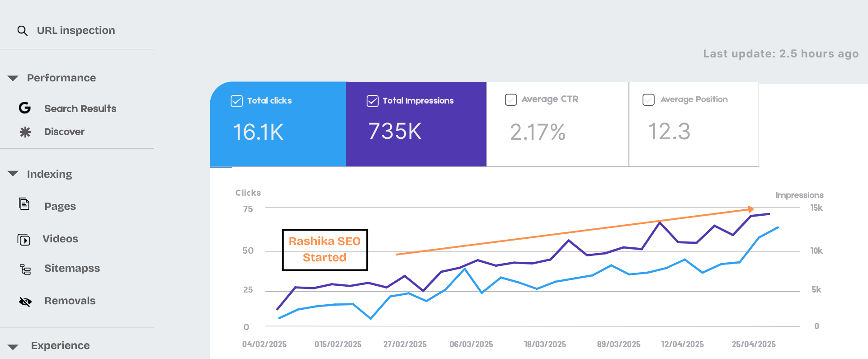This screenshot has width=868, height=359.
Task: Click the Rashika SEO Started annotation box
Action: click(x=325, y=250)
